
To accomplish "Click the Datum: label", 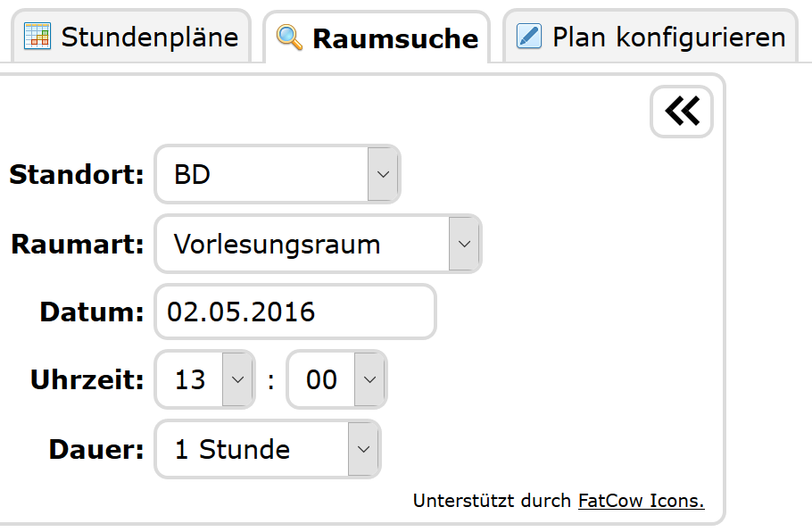I will coord(92,312).
